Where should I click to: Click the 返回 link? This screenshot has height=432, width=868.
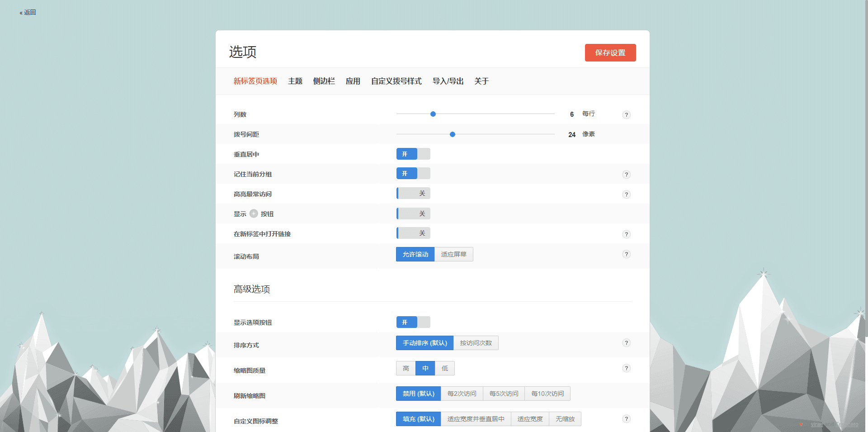(x=28, y=12)
